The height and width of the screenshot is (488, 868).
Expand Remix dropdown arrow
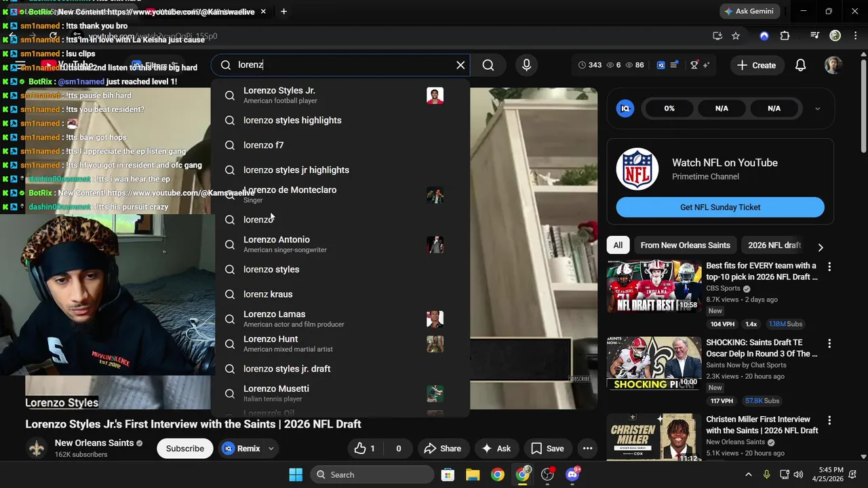(x=271, y=449)
